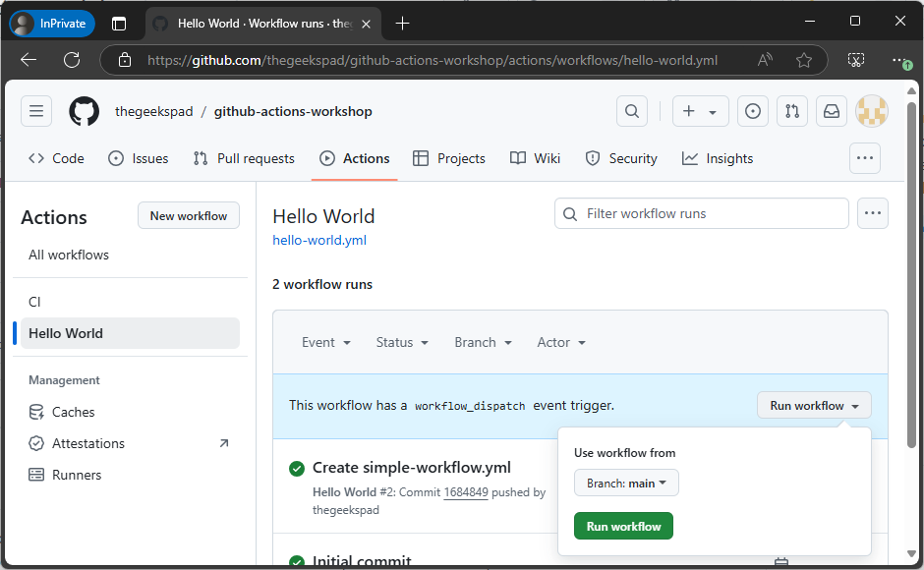
Task: Select Hello World workflow in sidebar
Action: tap(130, 333)
